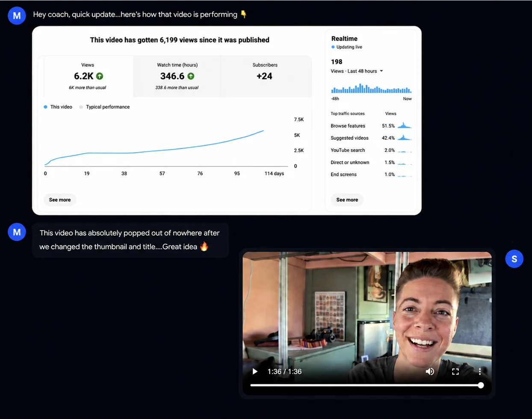Viewport: 532px width, 419px height.
Task: Click the Realtime heading
Action: point(344,38)
